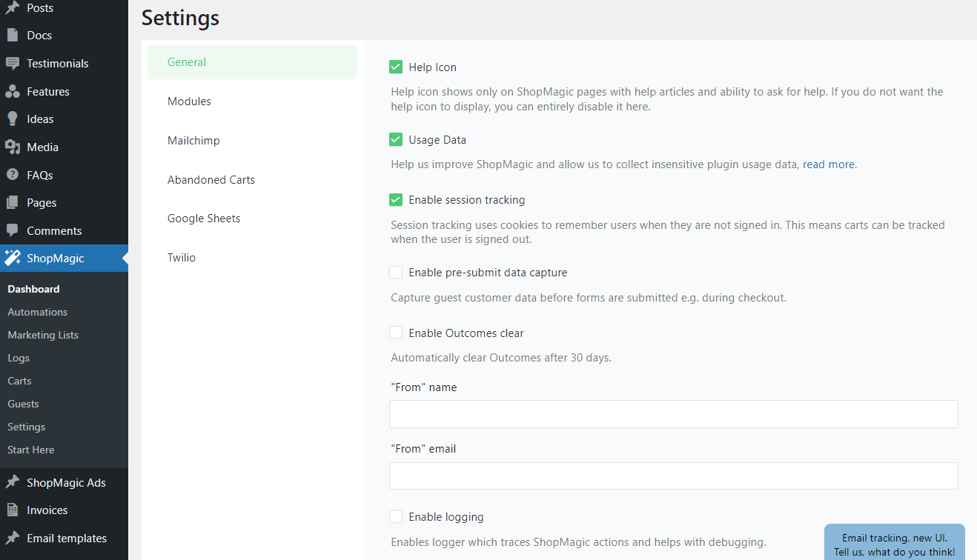Uncheck the Usage Data checkbox
The height and width of the screenshot is (560, 977).
pos(396,140)
